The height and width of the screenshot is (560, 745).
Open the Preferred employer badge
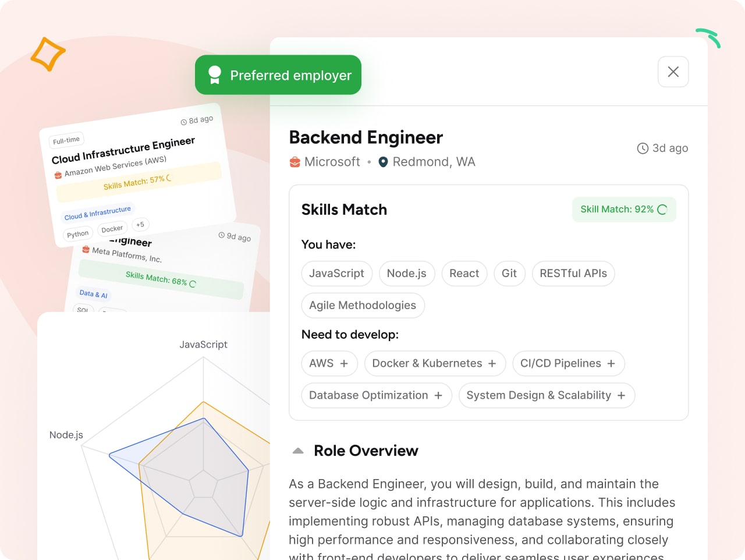pyautogui.click(x=278, y=75)
